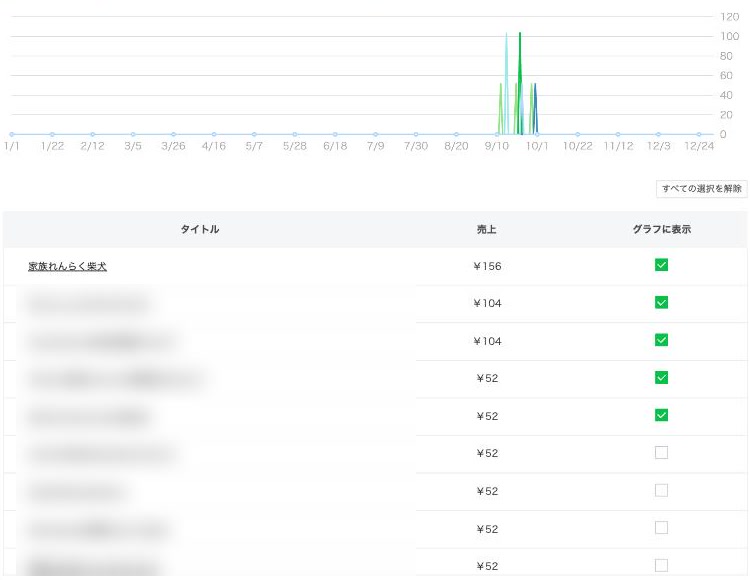Image resolution: width=750 pixels, height=580 pixels.
Task: Click the 12/3 x-axis date label
Action: pos(658,146)
